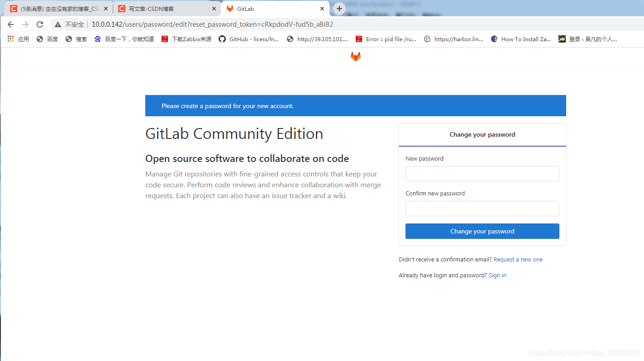Focus the Confirm new password field

tap(482, 209)
